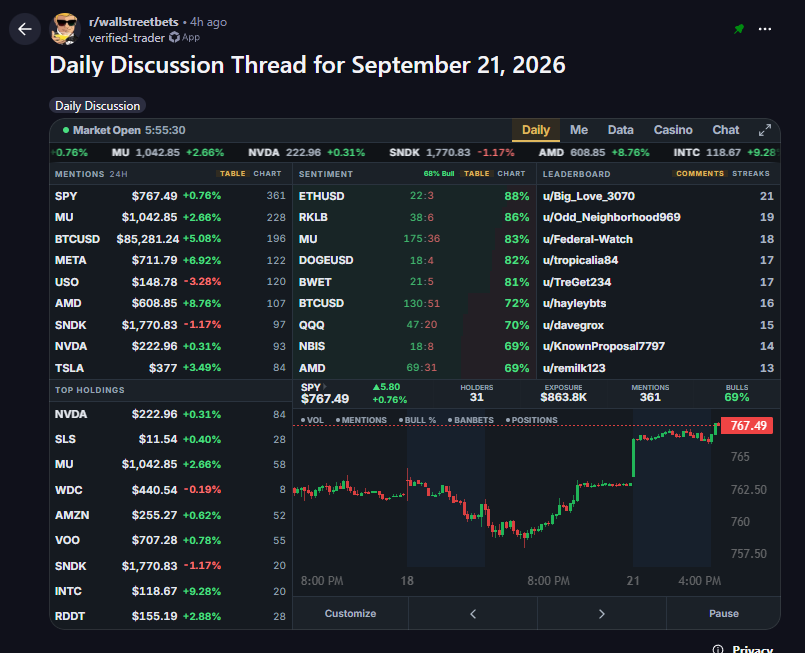Screen dimensions: 805x653
Task: Select DOGEUSD row in Sentiment list
Action: (414, 260)
